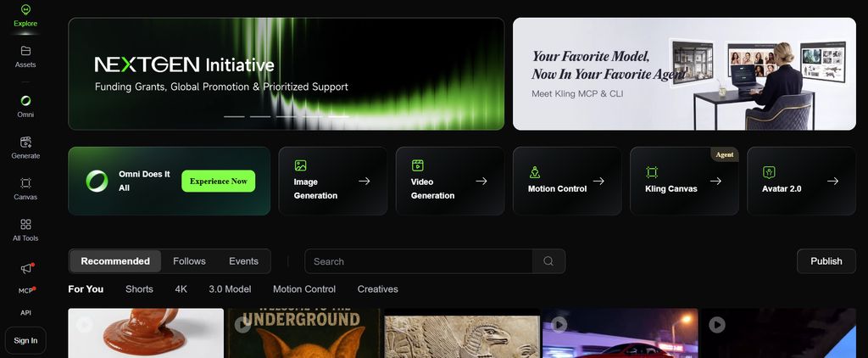Play the red car video
This screenshot has height=358, width=868.
(x=559, y=325)
